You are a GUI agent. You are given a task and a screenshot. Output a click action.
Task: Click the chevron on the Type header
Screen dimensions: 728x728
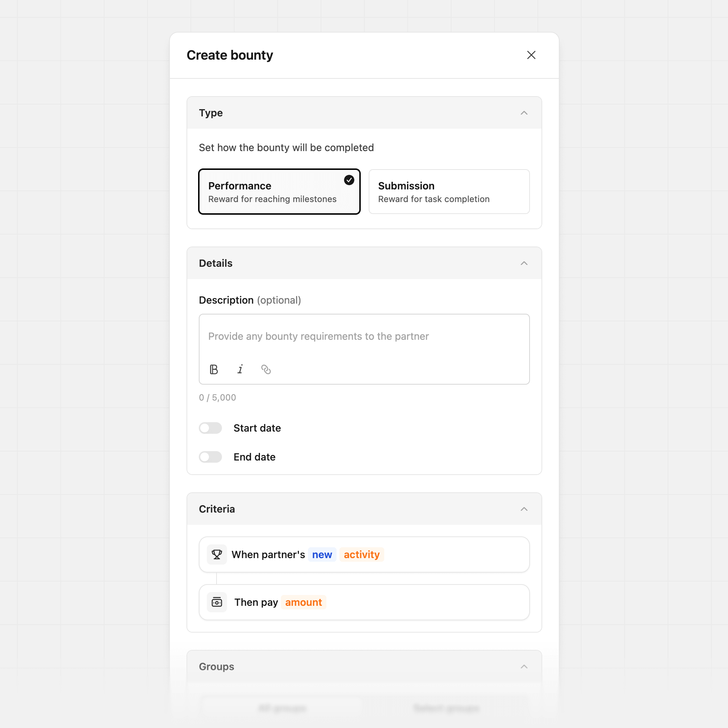click(x=524, y=113)
